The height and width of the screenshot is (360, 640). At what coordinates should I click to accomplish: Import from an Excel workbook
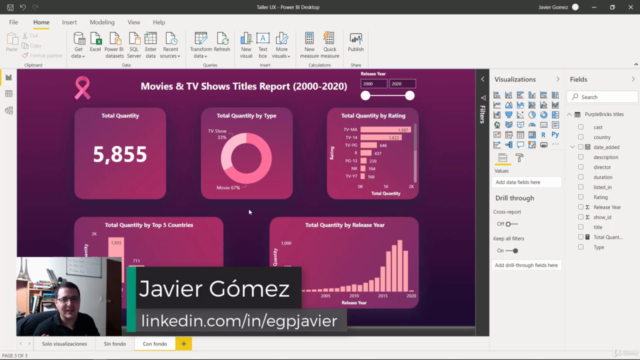[x=96, y=42]
